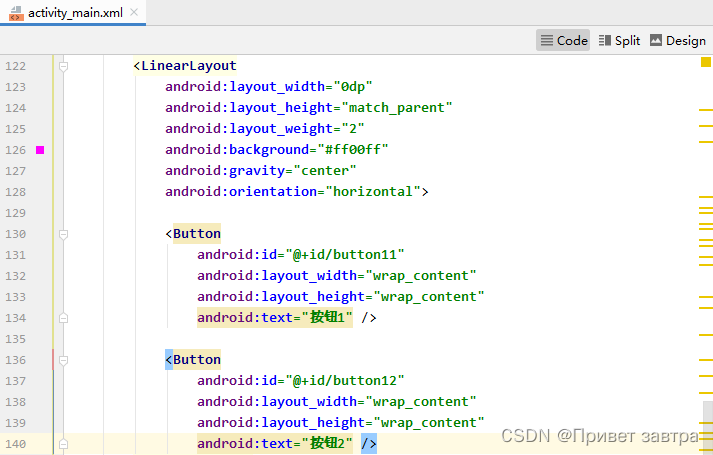Switch to Code view mode
713x455 pixels.
[563, 40]
